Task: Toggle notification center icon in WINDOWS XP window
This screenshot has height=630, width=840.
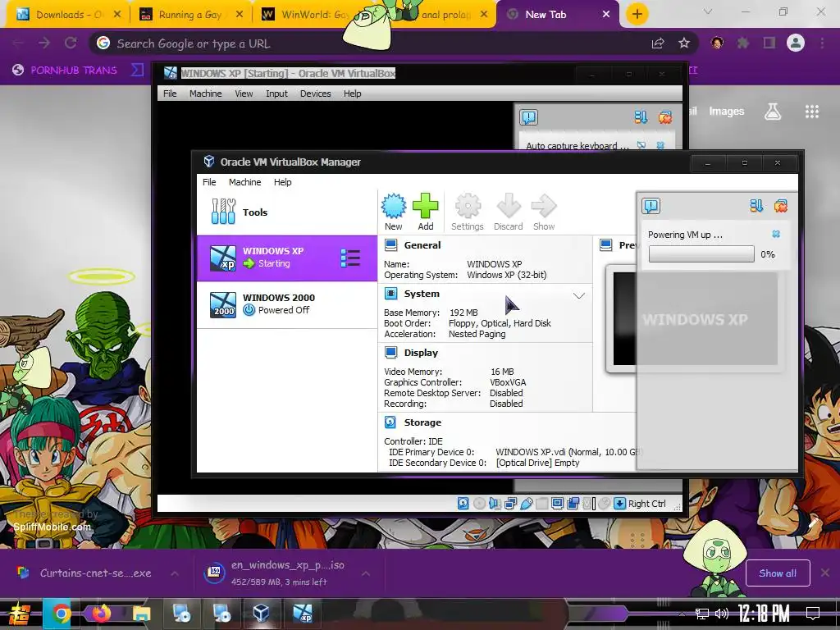Action: coord(529,117)
